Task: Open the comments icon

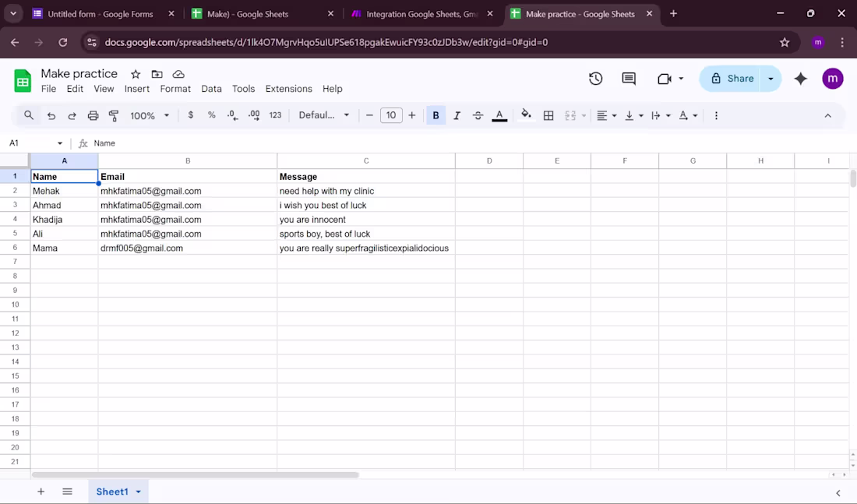Action: tap(629, 79)
